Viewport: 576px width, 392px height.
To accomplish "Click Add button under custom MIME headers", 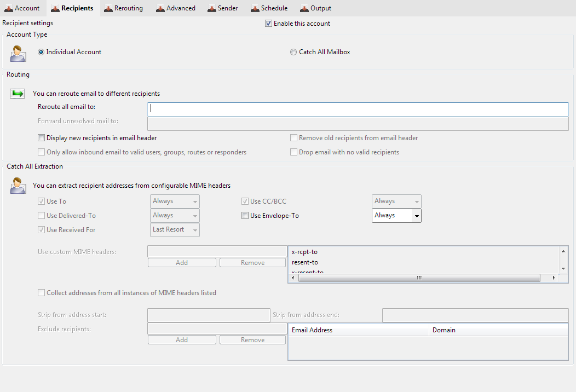I will click(182, 263).
